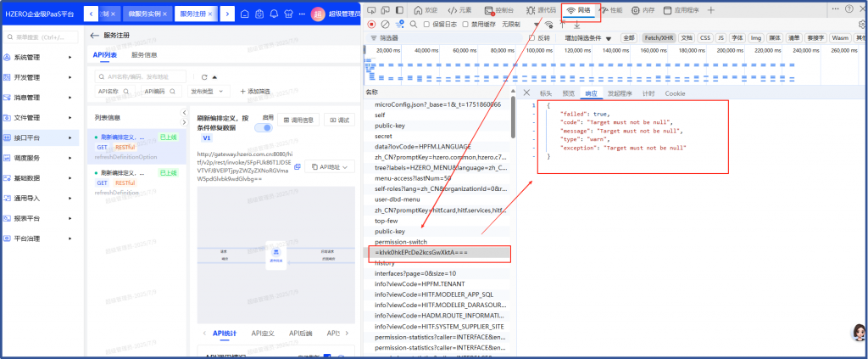Image resolution: width=868 pixels, height=359 pixels.
Task: Clear the network log
Action: [x=386, y=24]
